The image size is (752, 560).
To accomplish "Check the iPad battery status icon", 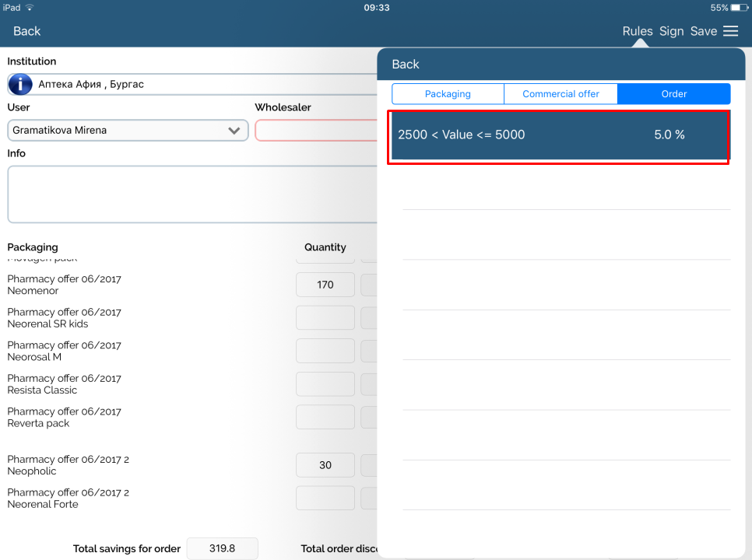I will (x=738, y=8).
